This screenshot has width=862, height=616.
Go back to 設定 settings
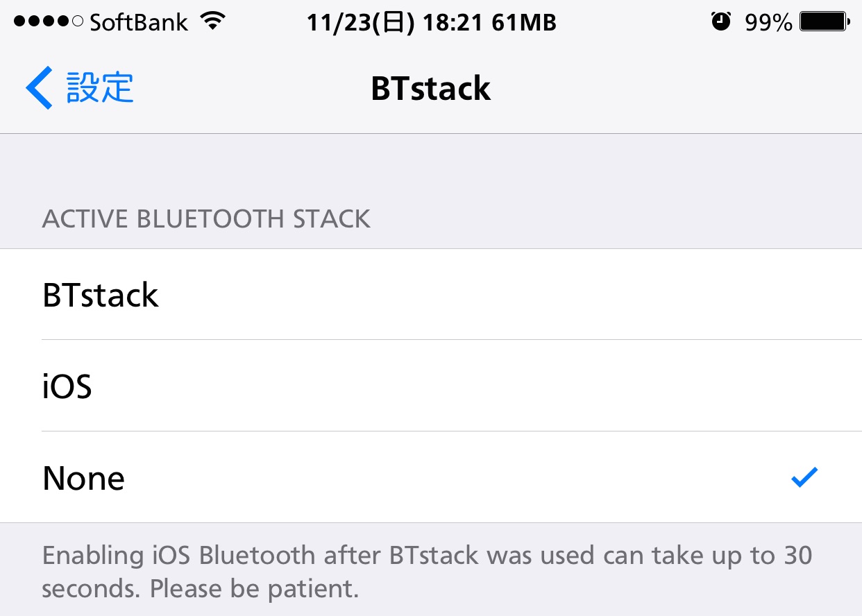99,88
